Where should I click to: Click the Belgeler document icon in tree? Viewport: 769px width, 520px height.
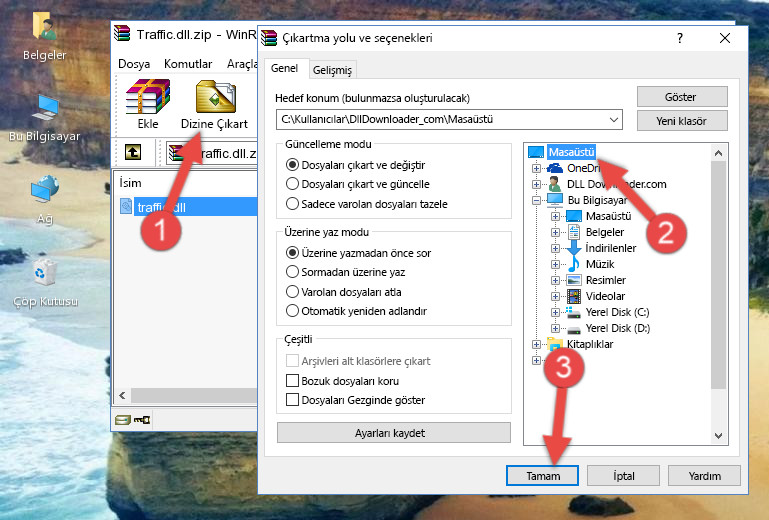pos(573,232)
